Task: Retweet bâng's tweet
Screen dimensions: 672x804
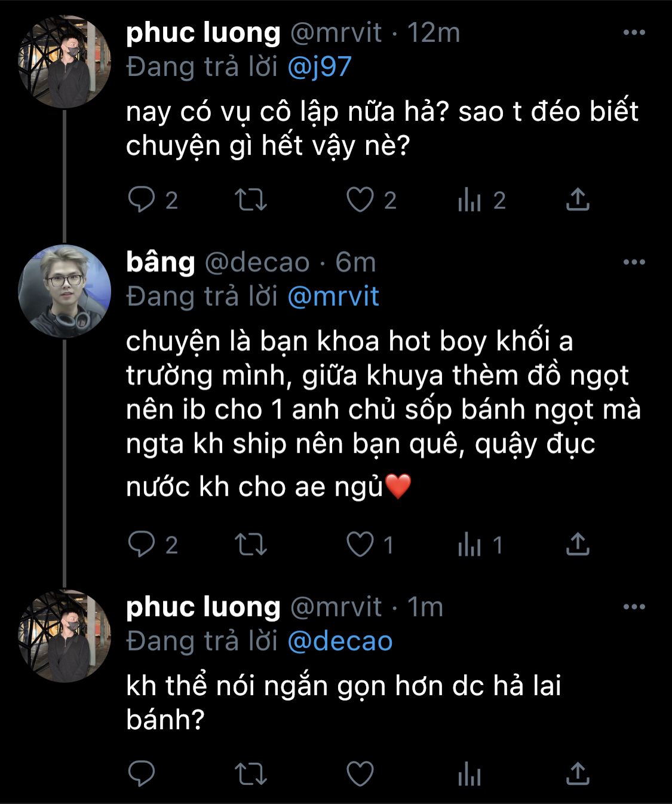Action: point(250,545)
